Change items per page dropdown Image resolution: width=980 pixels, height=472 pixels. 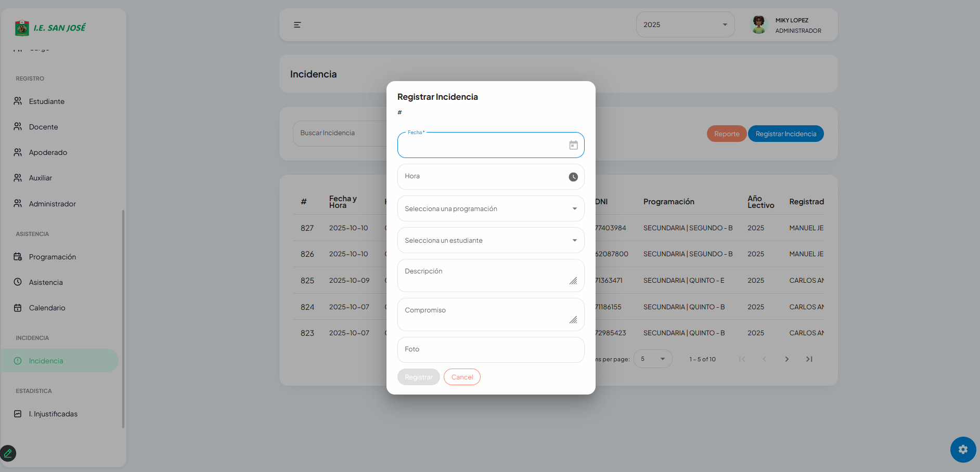click(652, 359)
